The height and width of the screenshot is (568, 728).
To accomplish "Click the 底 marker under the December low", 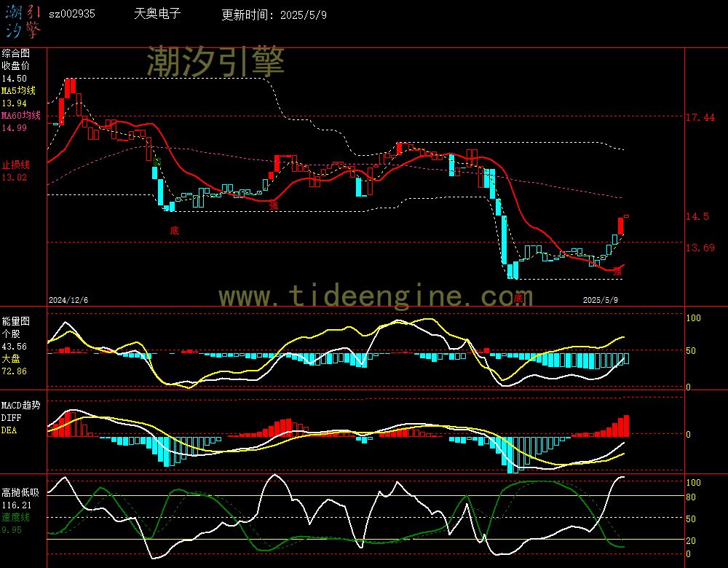I will 175,230.
